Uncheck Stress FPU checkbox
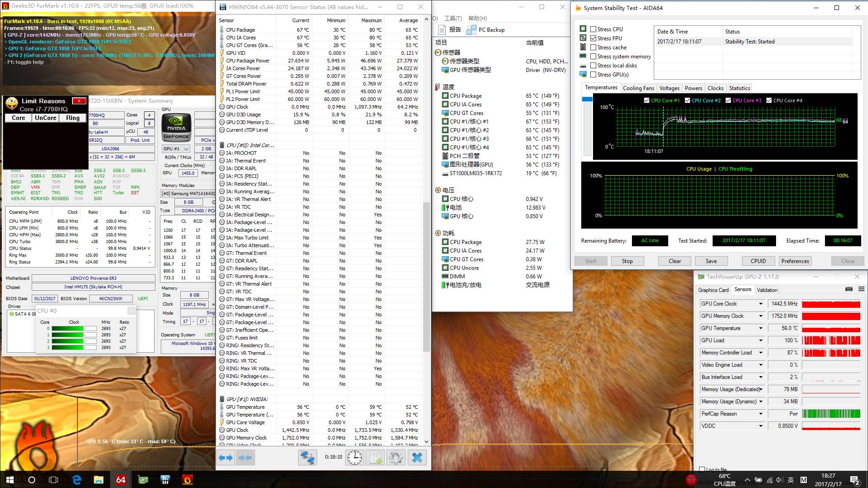The height and width of the screenshot is (488, 868). point(593,38)
